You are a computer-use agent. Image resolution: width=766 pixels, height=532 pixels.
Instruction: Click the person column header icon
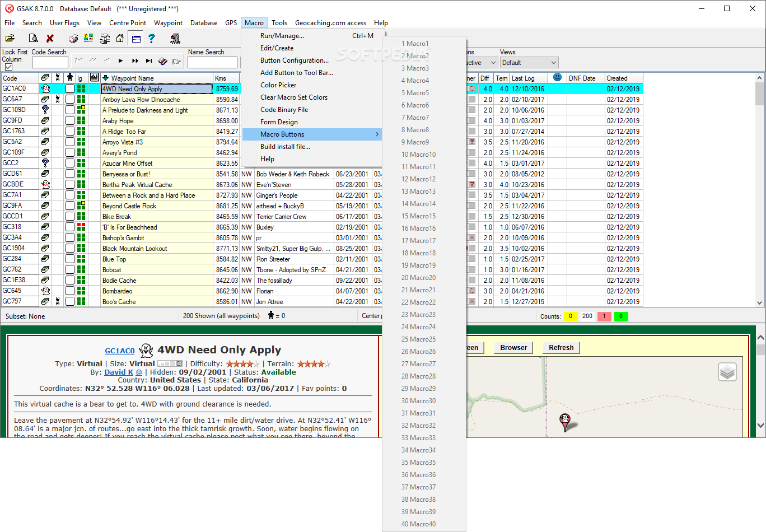(69, 78)
